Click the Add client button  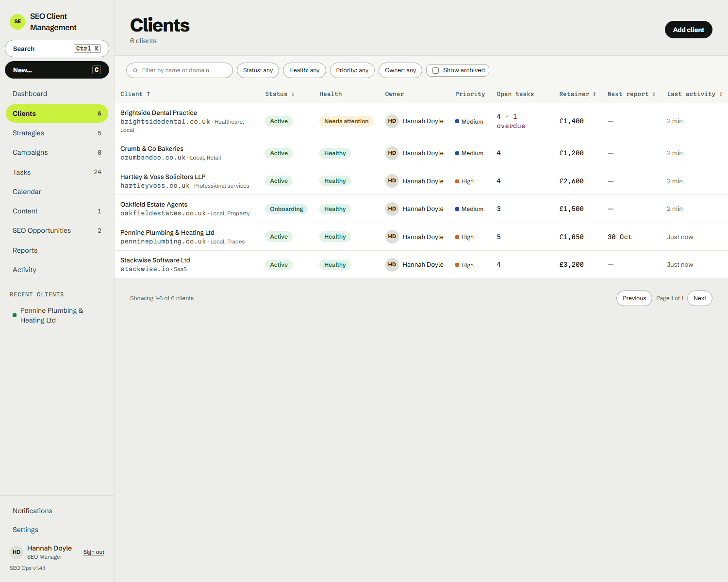[688, 30]
